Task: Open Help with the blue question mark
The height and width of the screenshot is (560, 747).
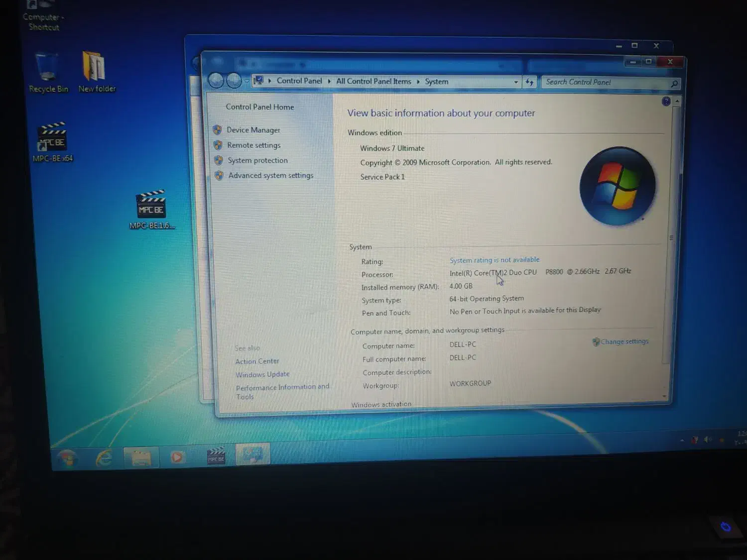Action: 666,102
